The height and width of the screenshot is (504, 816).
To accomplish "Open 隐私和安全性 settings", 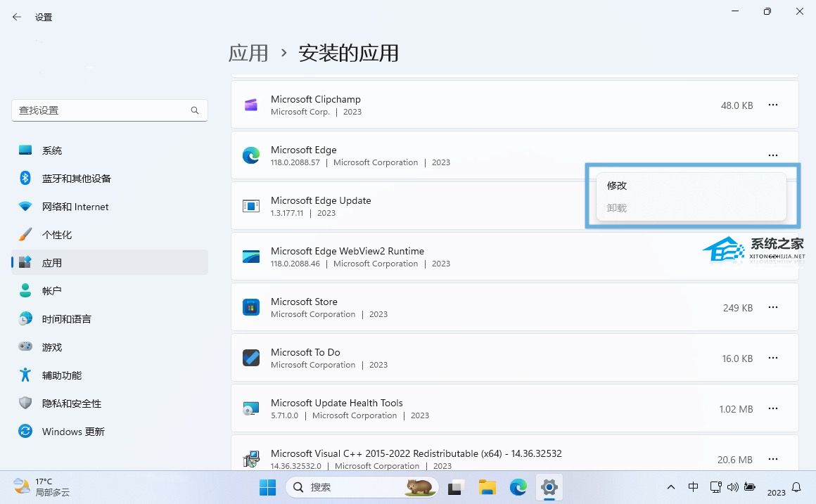I will tap(70, 403).
